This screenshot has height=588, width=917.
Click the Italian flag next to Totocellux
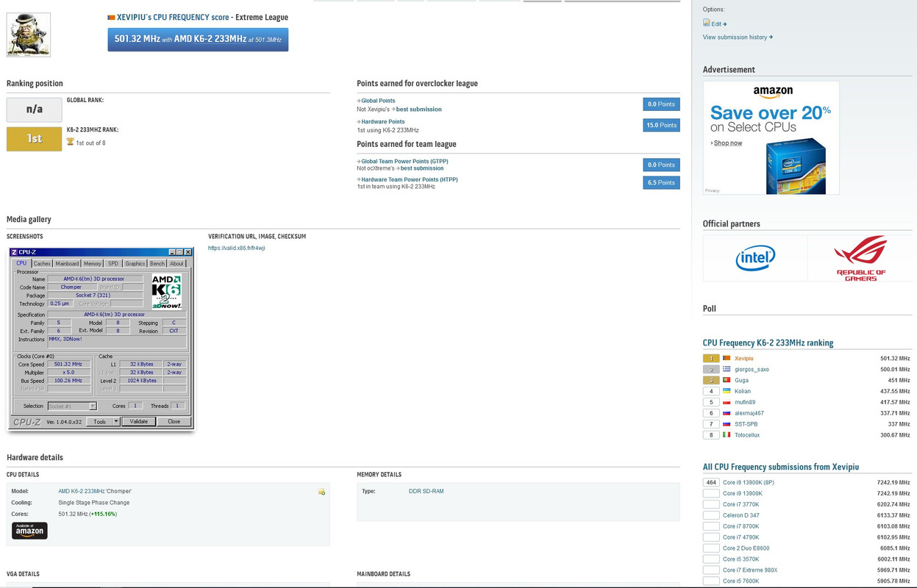click(727, 435)
